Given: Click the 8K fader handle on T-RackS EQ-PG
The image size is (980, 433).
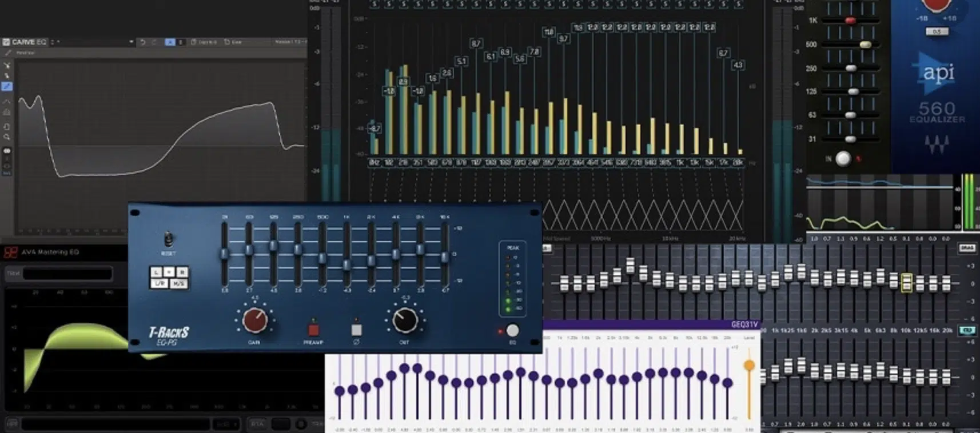Looking at the screenshot, I should coord(420,249).
